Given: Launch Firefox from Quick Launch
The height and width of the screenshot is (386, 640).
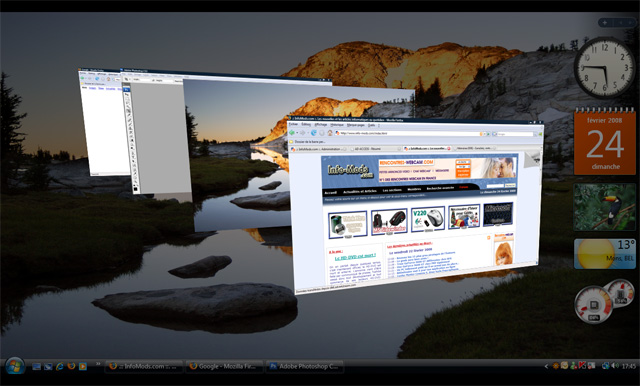Looking at the screenshot, I should point(71,366).
